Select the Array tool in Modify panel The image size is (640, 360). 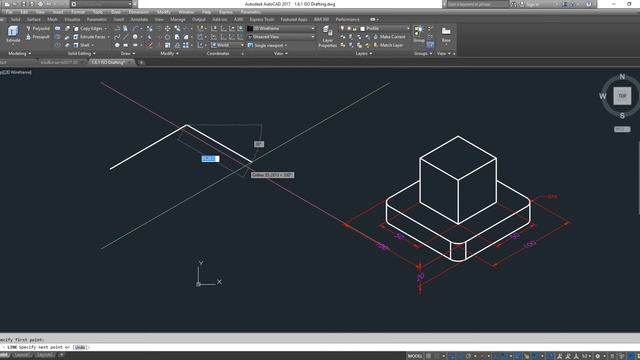186,45
